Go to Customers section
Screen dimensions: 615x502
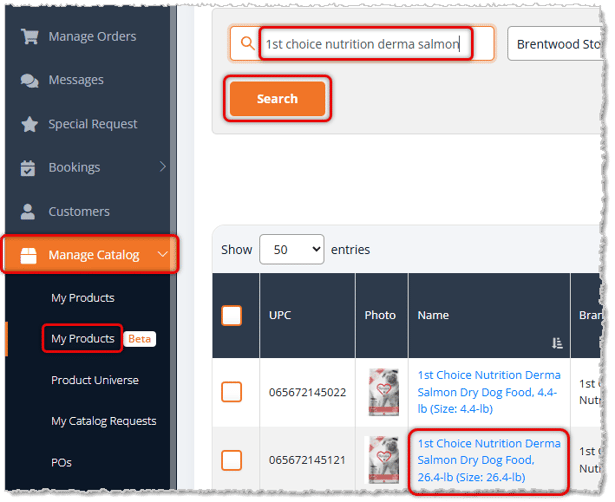click(79, 212)
